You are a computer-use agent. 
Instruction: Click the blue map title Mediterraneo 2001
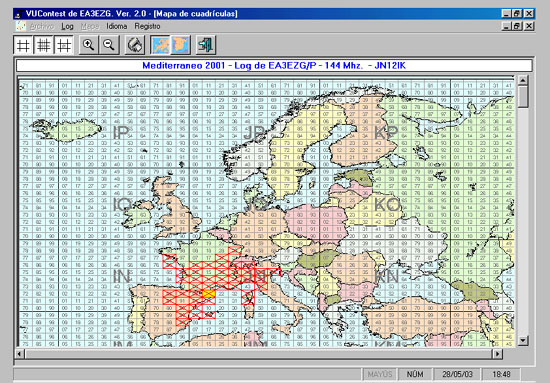point(184,66)
